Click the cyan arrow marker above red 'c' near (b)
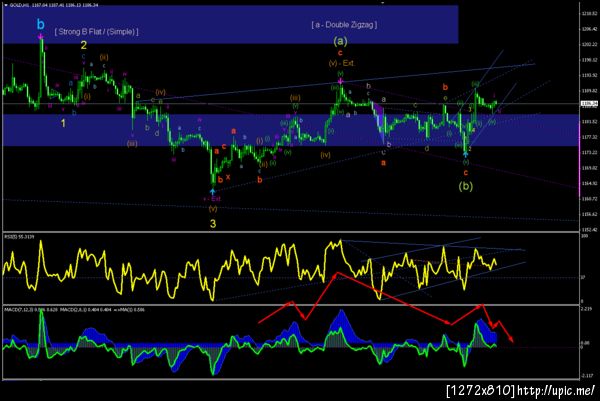600x401 pixels. (x=465, y=154)
